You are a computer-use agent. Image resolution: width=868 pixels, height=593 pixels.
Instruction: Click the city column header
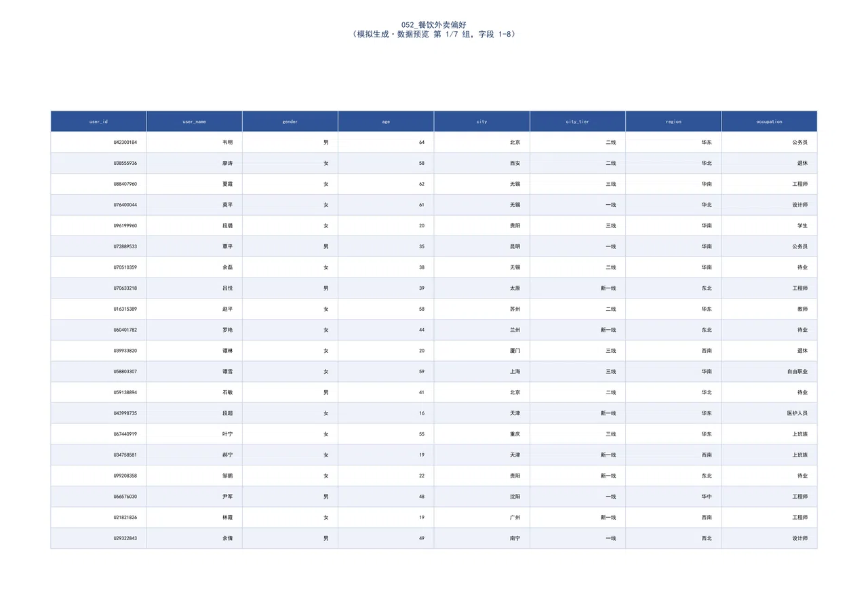coord(482,121)
